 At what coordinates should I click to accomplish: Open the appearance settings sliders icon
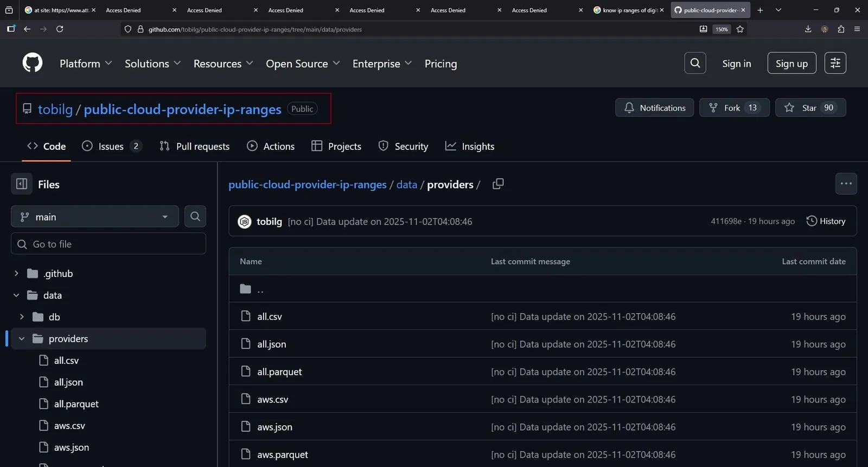[x=835, y=63]
